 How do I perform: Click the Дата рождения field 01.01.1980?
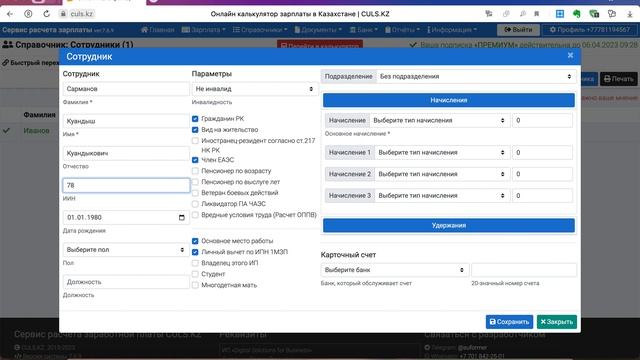pyautogui.click(x=126, y=218)
